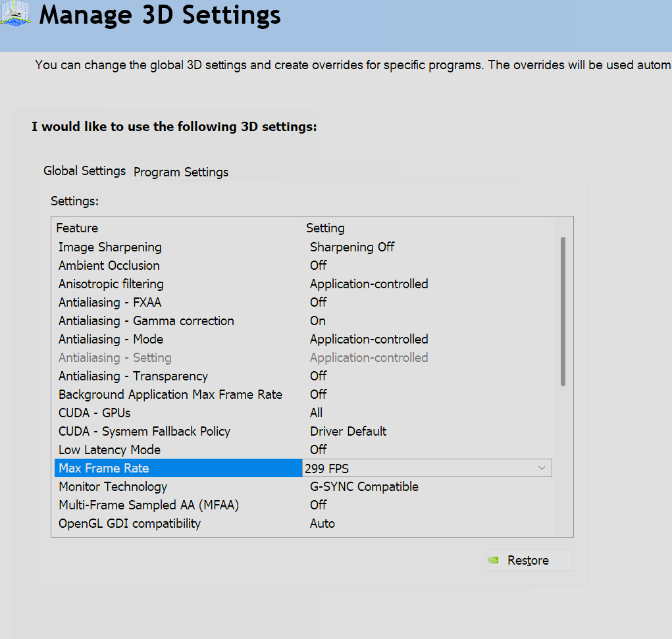
Task: Click the Manage 3D Settings header icon
Action: [x=16, y=14]
